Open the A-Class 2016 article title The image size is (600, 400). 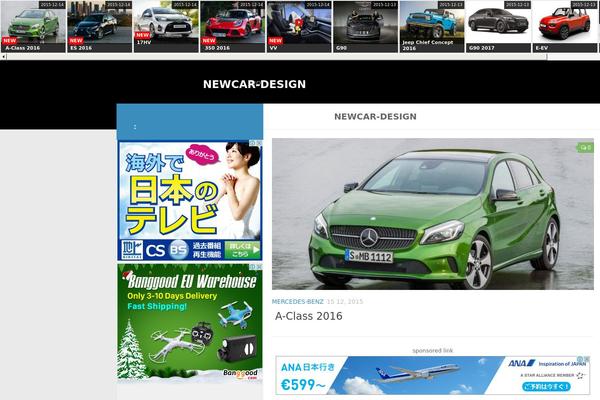click(308, 316)
